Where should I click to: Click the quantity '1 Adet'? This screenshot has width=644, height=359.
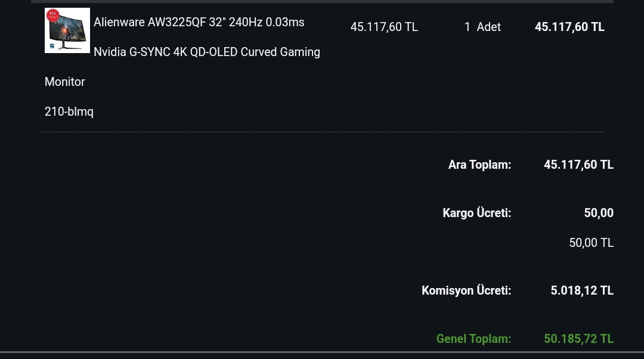point(482,27)
